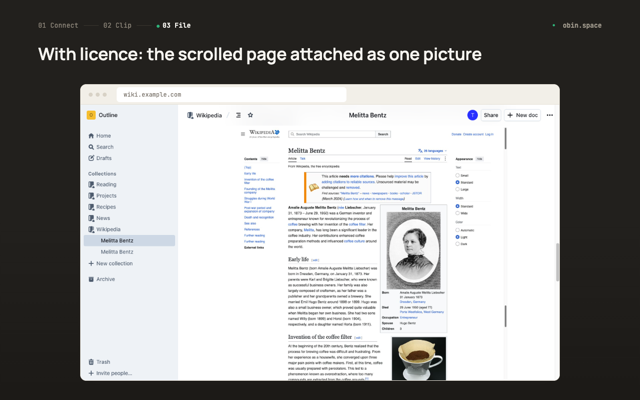Go to step 01 Connect
The width and height of the screenshot is (640, 400).
[58, 25]
